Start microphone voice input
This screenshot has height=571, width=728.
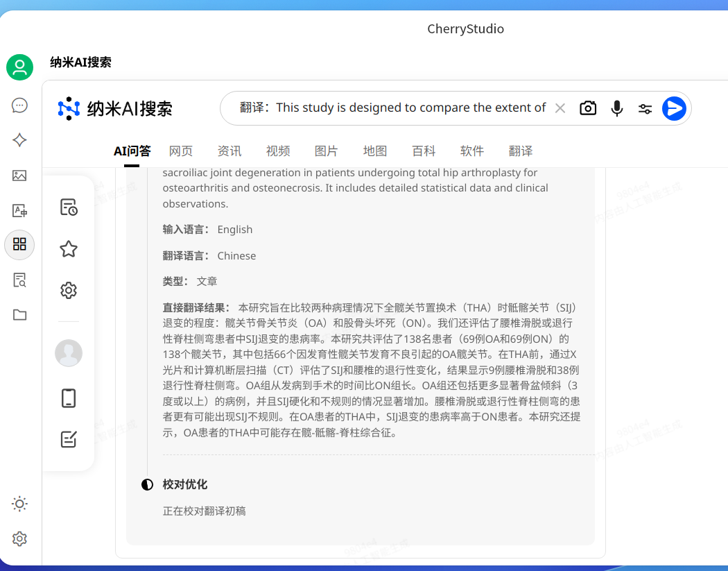tap(616, 108)
